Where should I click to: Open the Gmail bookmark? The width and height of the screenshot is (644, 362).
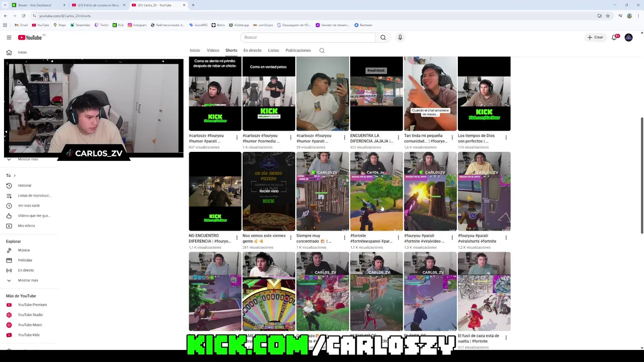[21, 25]
